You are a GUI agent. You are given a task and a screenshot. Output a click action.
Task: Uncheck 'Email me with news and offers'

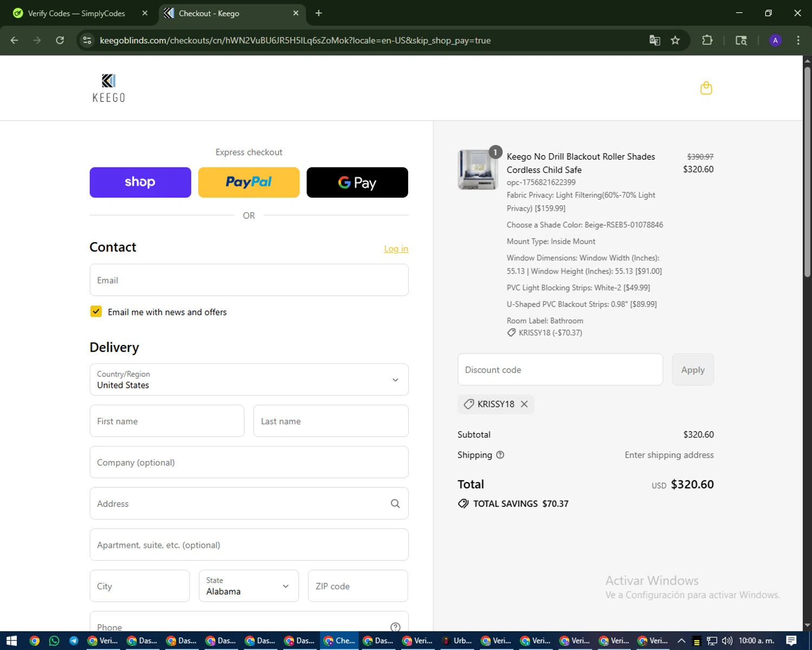(96, 311)
